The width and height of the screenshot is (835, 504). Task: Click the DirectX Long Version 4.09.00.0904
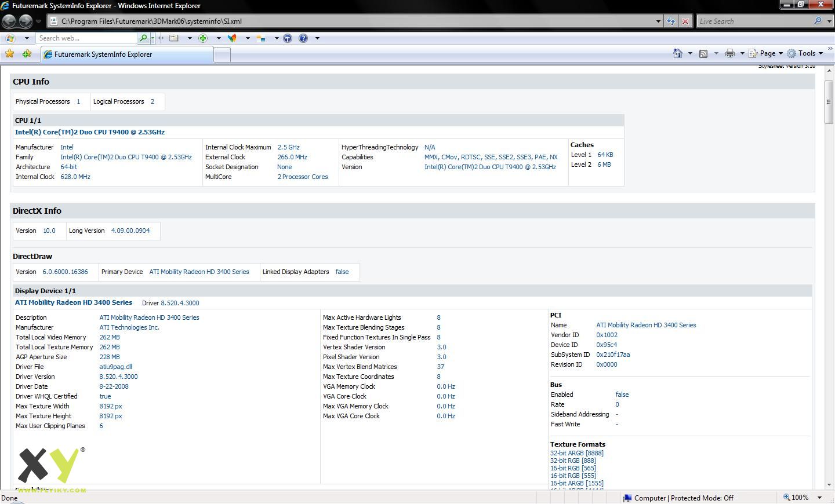point(130,231)
